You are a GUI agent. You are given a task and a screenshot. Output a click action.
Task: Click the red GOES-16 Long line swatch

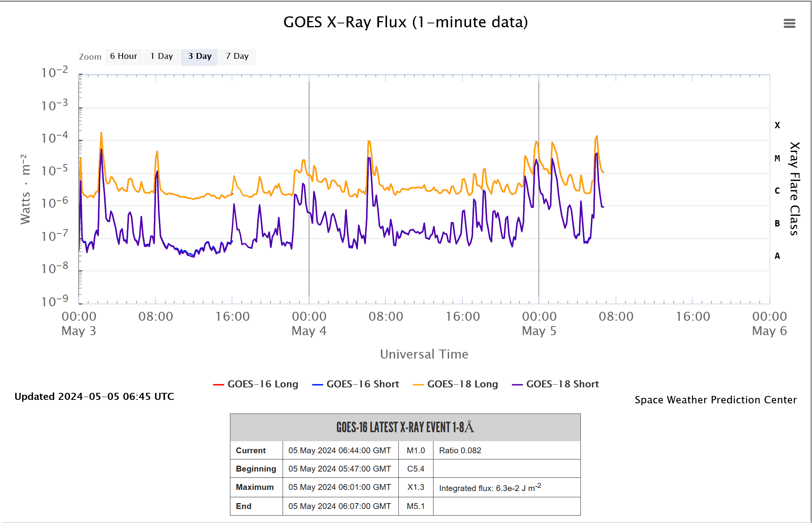point(218,385)
